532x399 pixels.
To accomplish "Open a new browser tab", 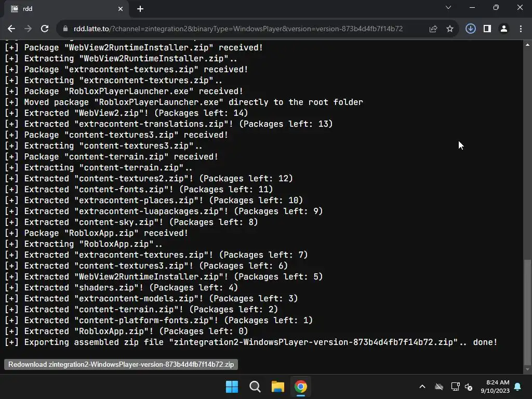I will click(140, 9).
